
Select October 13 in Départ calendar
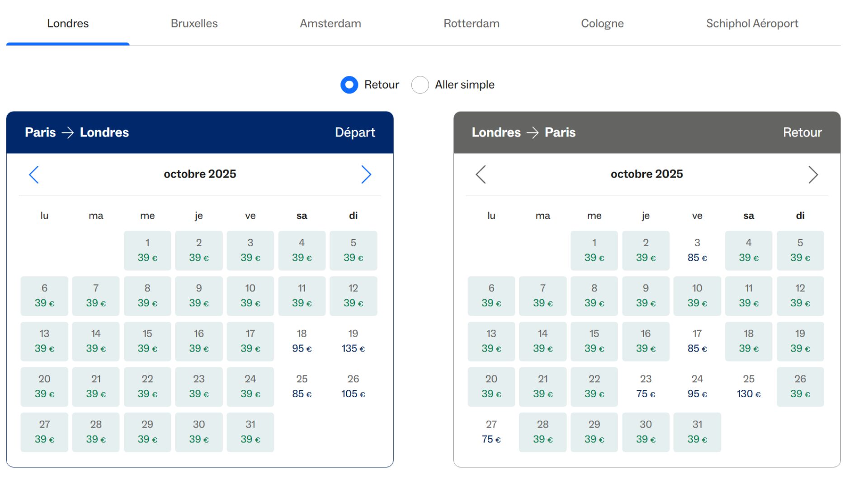[x=44, y=341]
